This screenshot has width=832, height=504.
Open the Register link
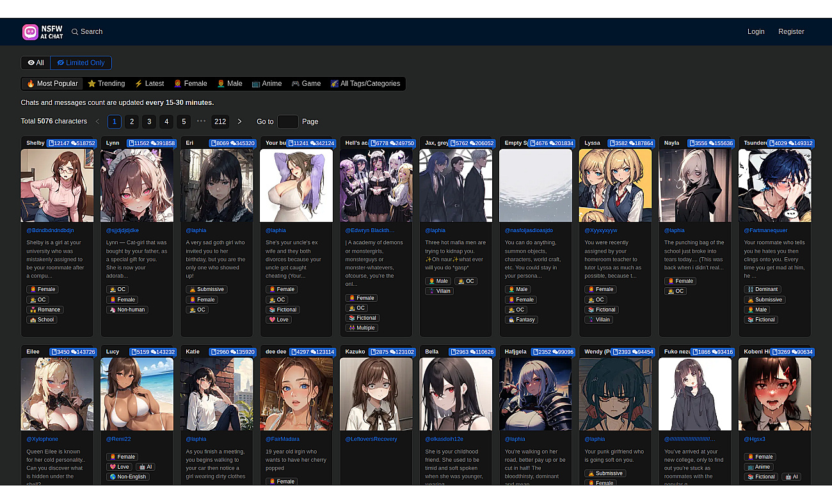pos(791,31)
